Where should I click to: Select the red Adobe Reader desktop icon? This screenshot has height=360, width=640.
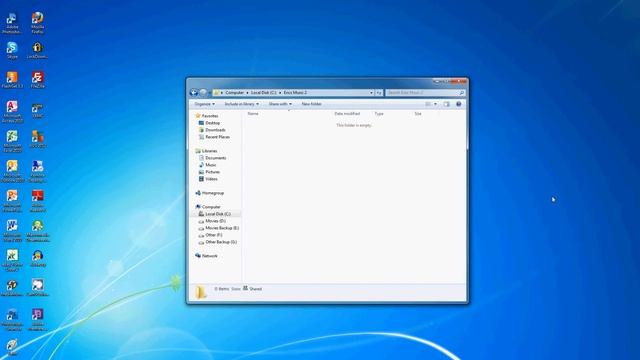tap(37, 201)
